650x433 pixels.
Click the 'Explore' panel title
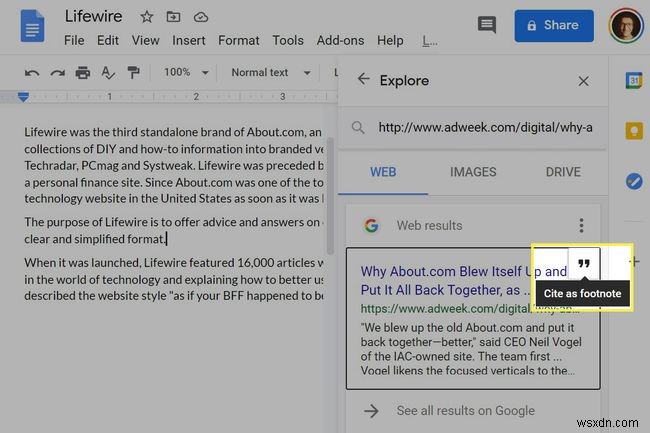click(x=404, y=81)
